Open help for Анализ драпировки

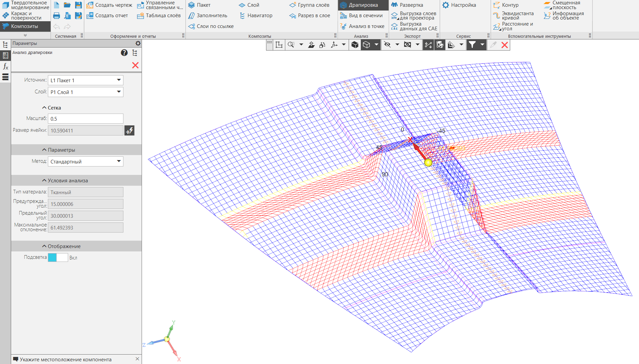(x=124, y=53)
